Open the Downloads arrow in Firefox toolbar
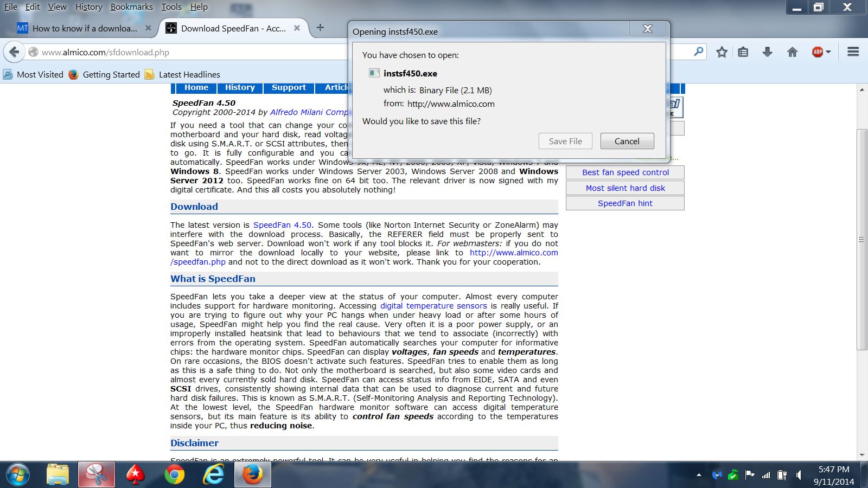This screenshot has height=488, width=868. (x=767, y=52)
